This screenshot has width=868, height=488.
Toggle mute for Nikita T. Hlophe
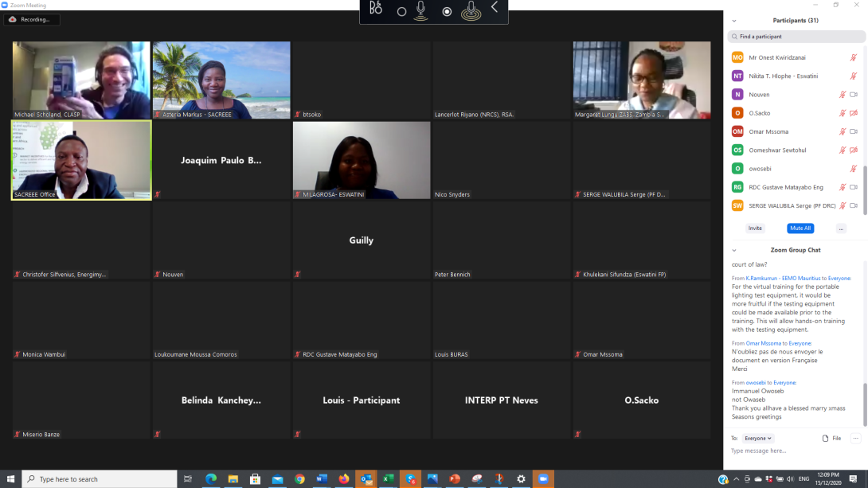point(854,76)
